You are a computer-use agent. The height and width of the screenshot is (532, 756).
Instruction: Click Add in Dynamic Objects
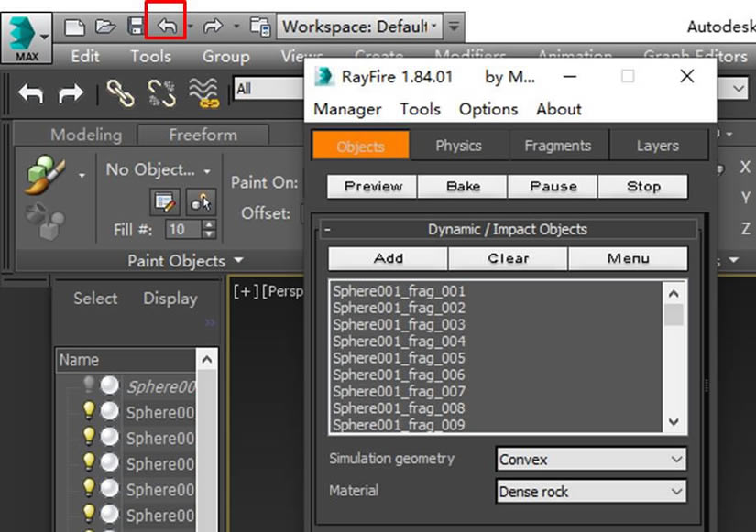point(389,259)
